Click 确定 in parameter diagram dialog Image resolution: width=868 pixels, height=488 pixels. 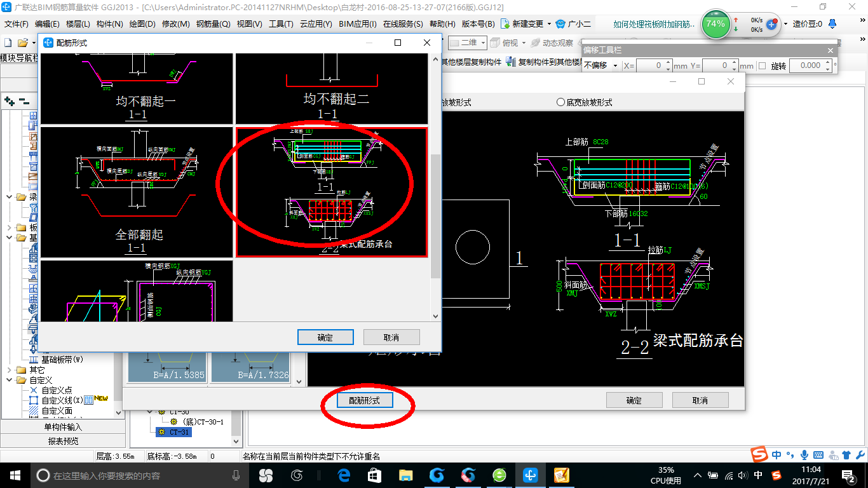click(x=634, y=400)
